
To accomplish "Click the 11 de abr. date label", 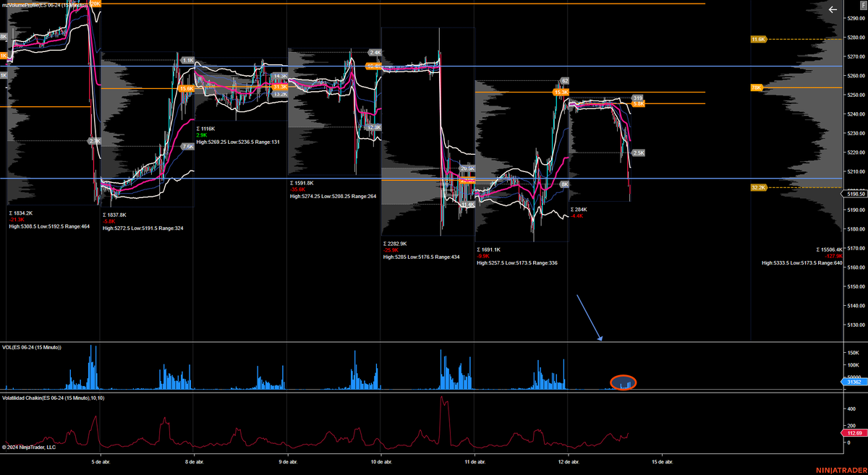I will (475, 461).
